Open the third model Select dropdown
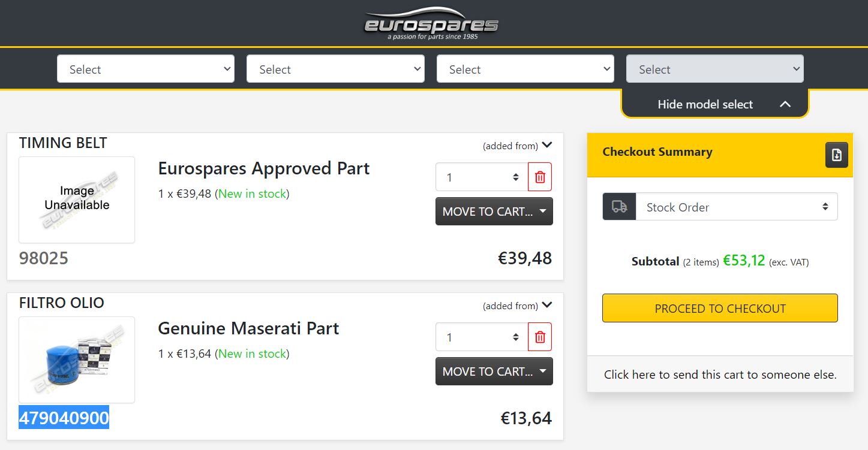The height and width of the screenshot is (450, 868). [525, 70]
